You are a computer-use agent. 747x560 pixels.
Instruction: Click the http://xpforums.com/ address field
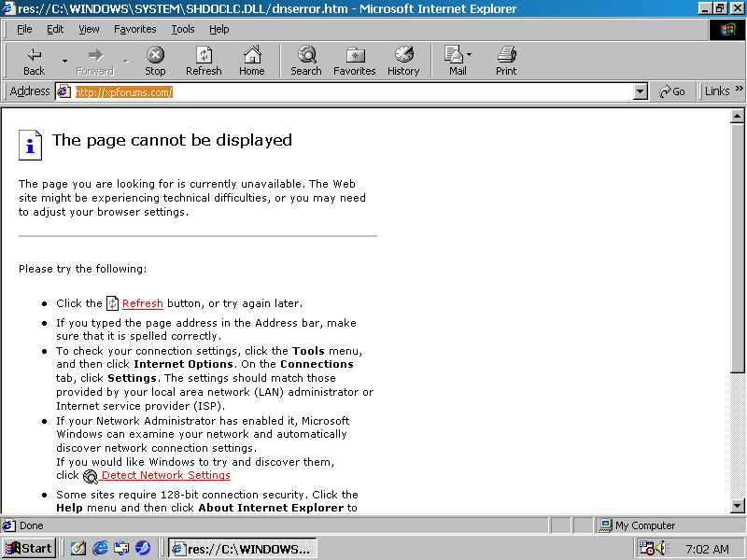[353, 91]
